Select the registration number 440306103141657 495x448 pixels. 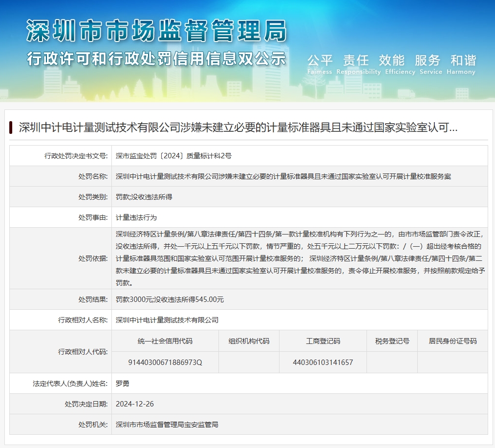point(323,363)
